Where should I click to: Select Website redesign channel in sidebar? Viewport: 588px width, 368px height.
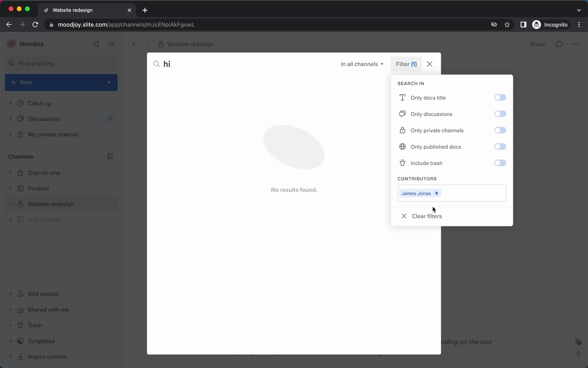tap(51, 204)
